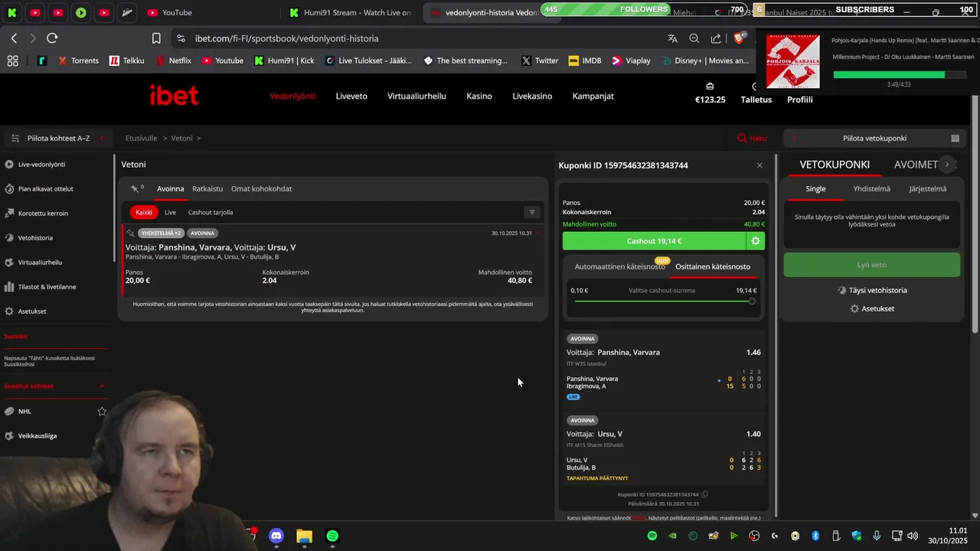Click the translate page icon
This screenshot has height=551, width=980.
pyautogui.click(x=672, y=38)
